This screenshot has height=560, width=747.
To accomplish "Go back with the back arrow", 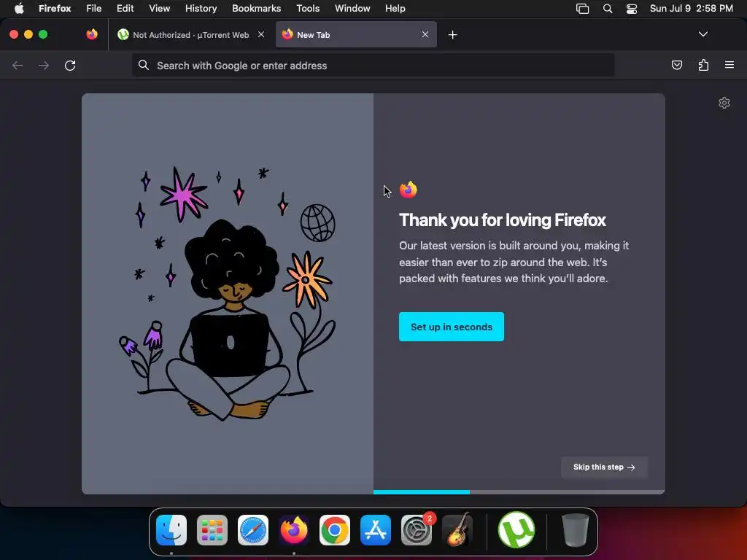I will click(18, 65).
